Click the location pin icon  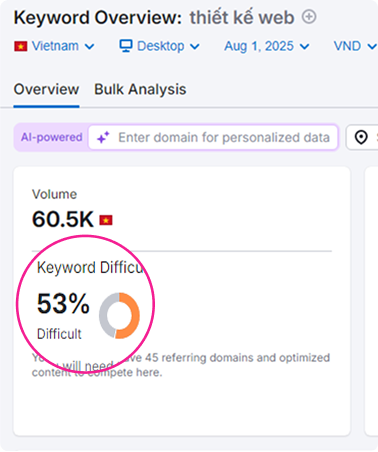[361, 137]
